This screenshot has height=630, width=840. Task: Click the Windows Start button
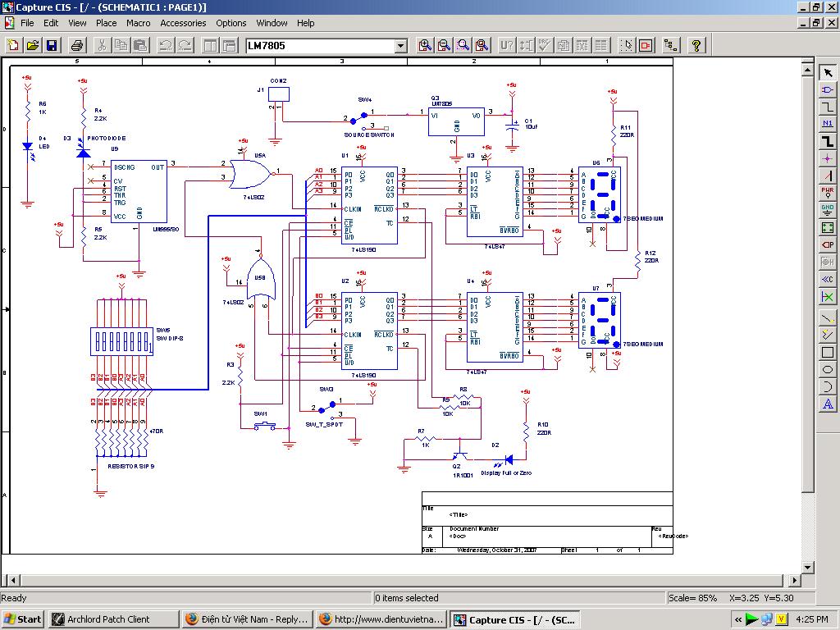23,619
